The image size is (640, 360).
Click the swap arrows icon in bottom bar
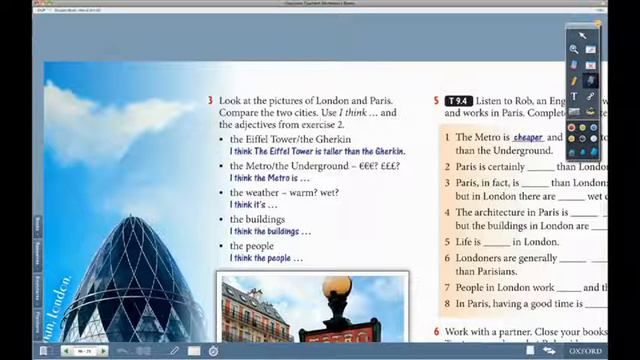pos(549,351)
